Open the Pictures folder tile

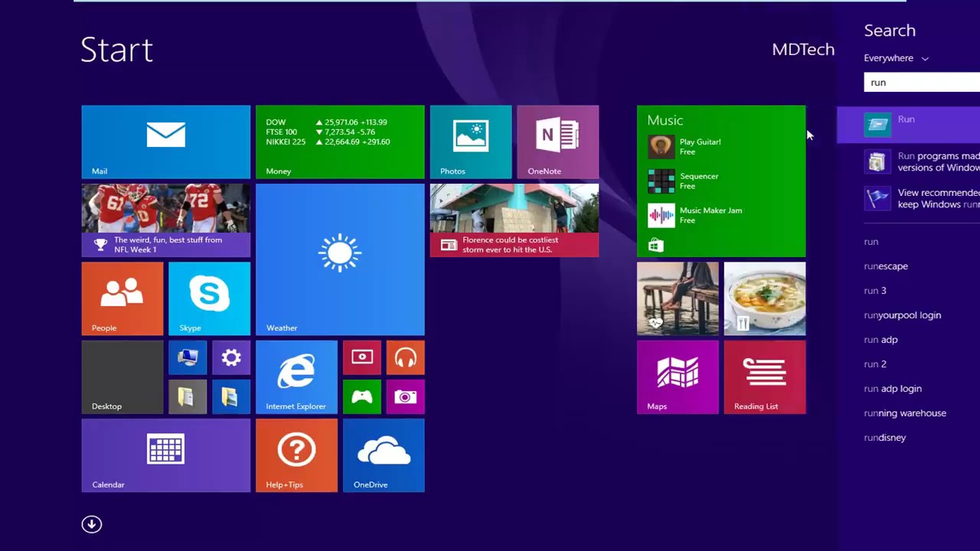coord(231,396)
